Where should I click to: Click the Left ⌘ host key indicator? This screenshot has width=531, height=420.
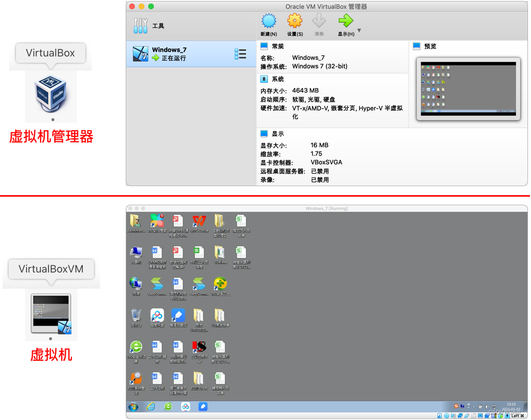pyautogui.click(x=518, y=415)
